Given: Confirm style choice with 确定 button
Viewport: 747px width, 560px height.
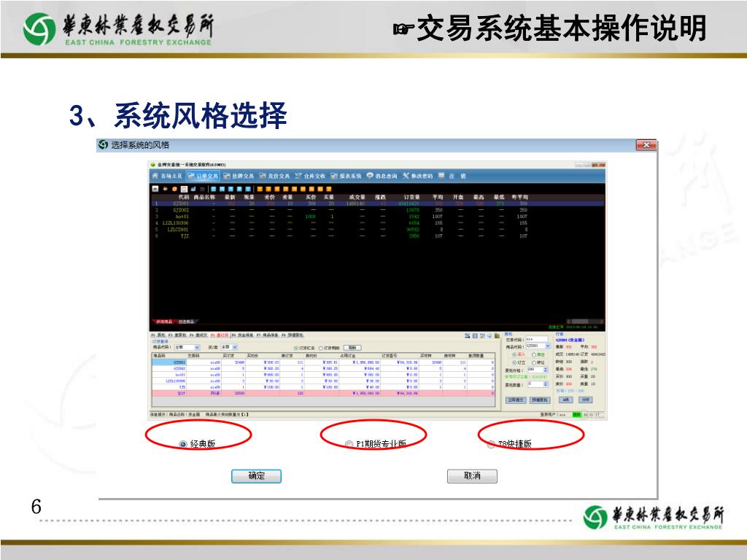Looking at the screenshot, I should point(256,475).
